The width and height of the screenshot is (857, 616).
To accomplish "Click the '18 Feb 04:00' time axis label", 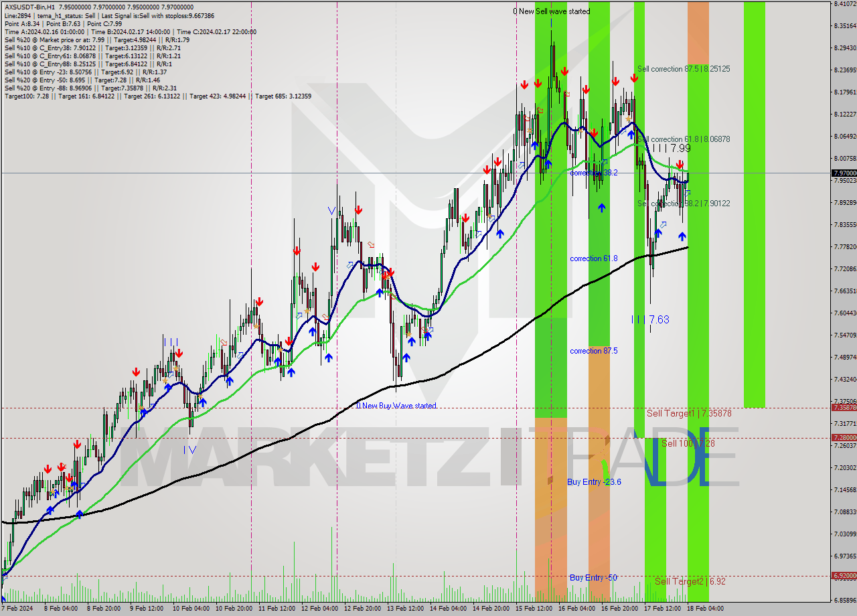I will point(704,609).
